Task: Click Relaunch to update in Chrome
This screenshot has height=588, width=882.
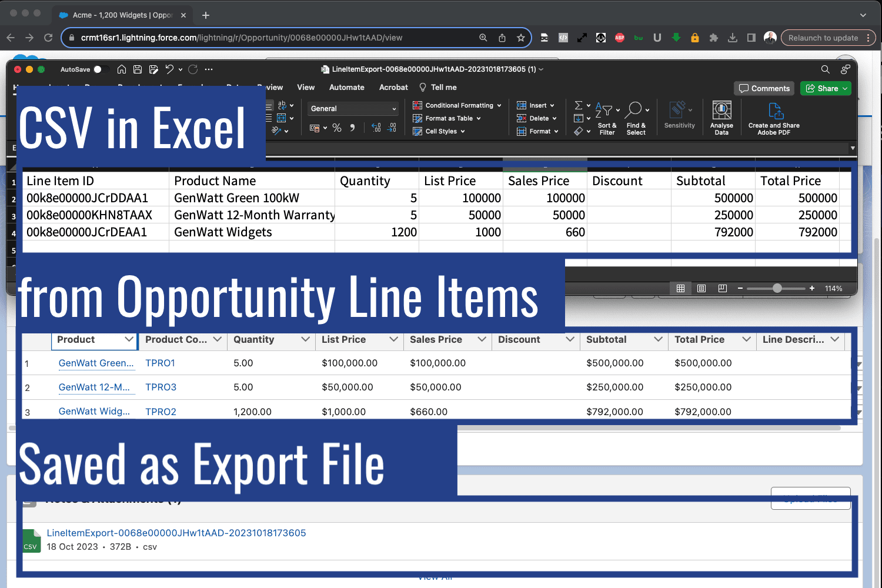Action: 828,38
